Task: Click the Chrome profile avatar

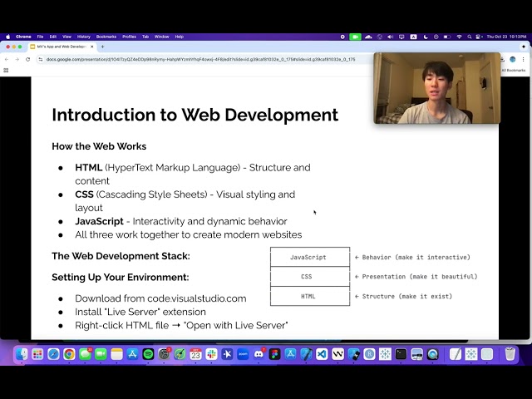Action: (513, 59)
